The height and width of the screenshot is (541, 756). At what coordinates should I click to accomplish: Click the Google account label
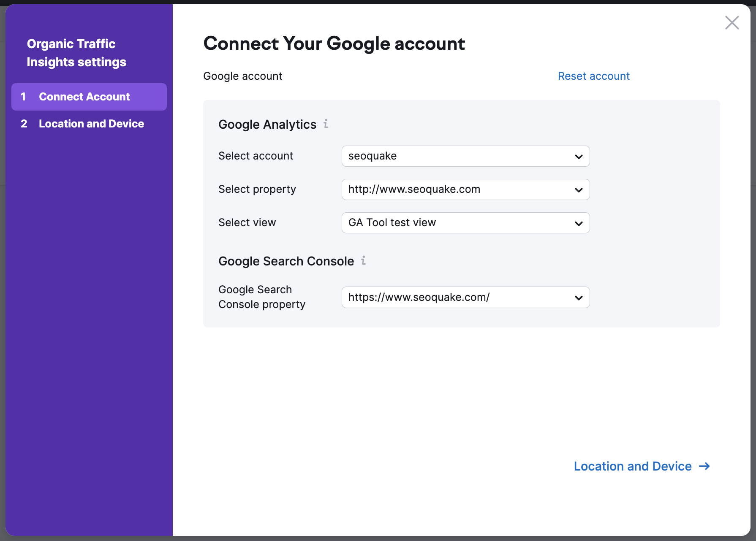pyautogui.click(x=243, y=76)
